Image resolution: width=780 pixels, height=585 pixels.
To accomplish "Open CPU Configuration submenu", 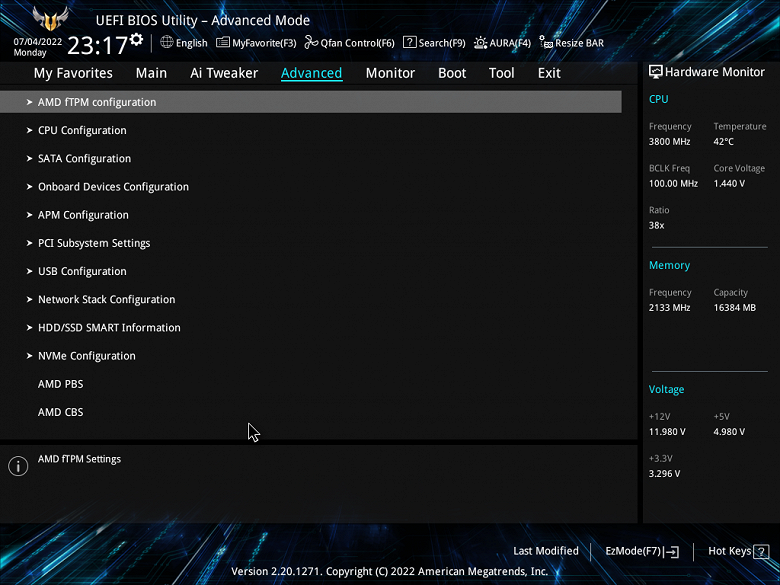I will [82, 130].
